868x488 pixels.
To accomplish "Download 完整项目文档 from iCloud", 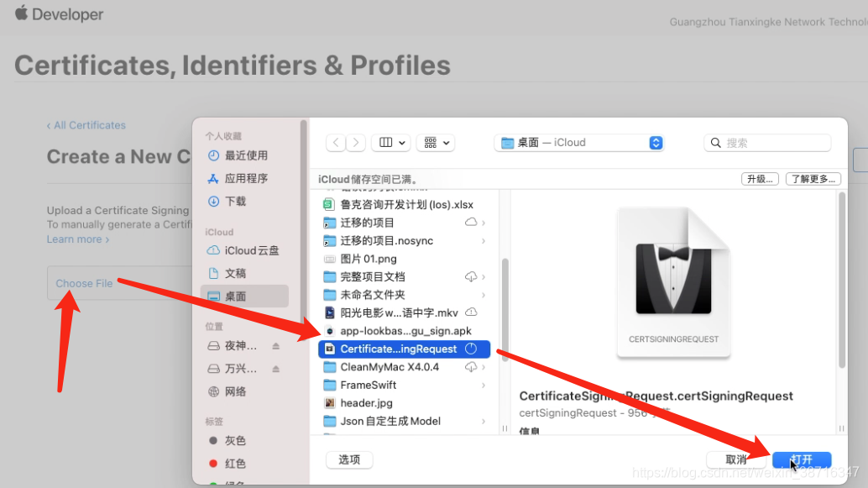I will point(471,276).
